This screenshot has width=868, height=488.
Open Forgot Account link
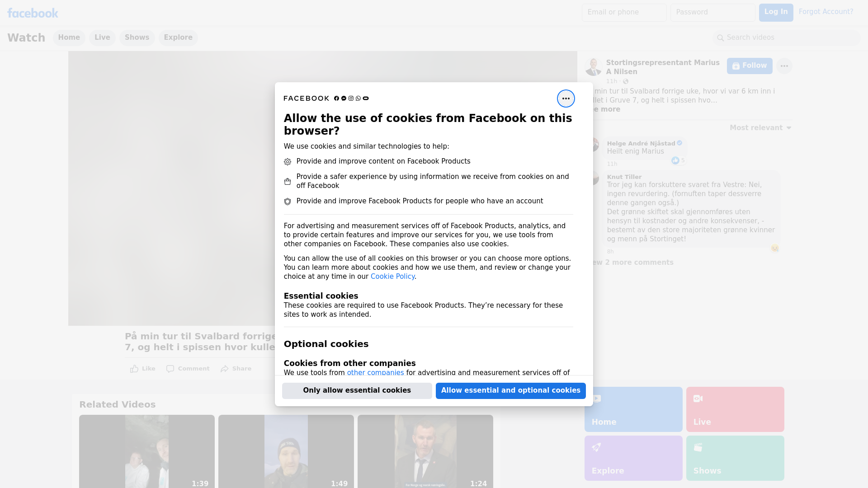pos(826,12)
